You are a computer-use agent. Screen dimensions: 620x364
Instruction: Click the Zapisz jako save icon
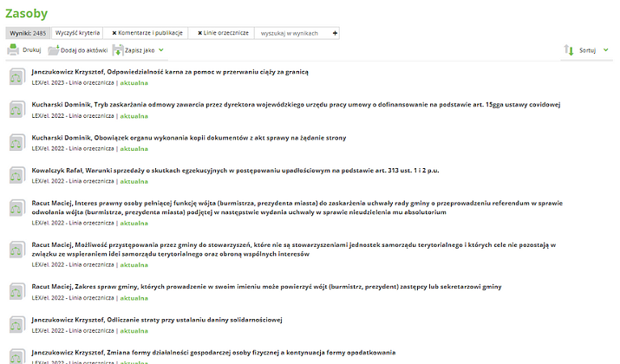coord(118,50)
